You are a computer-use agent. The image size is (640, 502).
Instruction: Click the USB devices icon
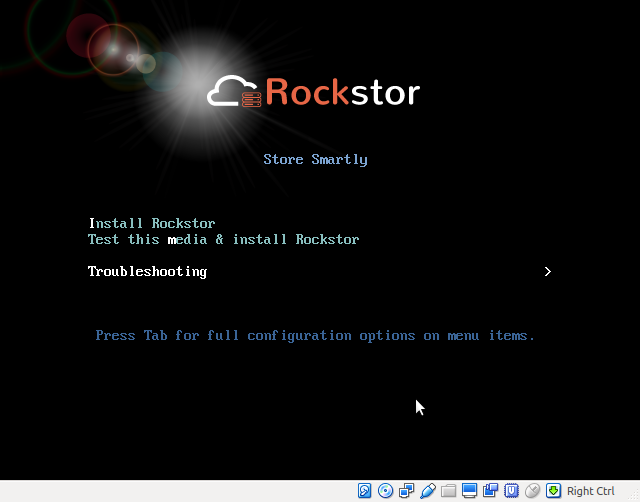pyautogui.click(x=428, y=491)
